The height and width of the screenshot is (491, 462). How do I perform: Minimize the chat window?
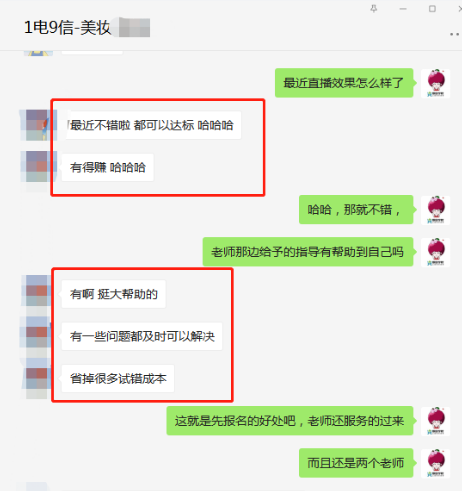click(403, 9)
